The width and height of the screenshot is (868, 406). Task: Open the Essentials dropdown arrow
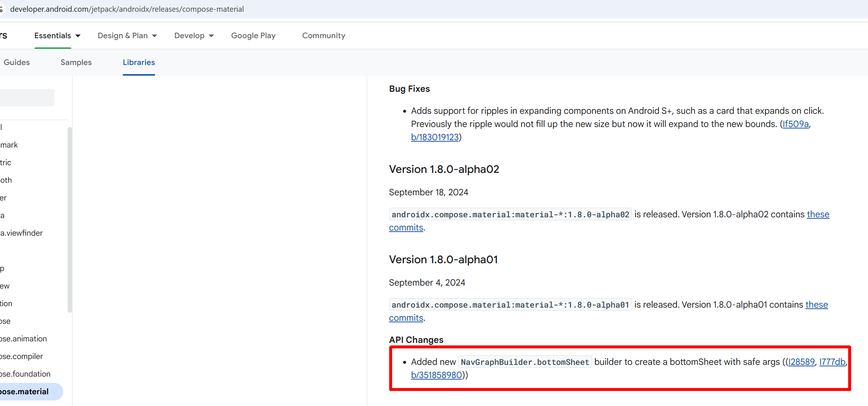tap(78, 36)
